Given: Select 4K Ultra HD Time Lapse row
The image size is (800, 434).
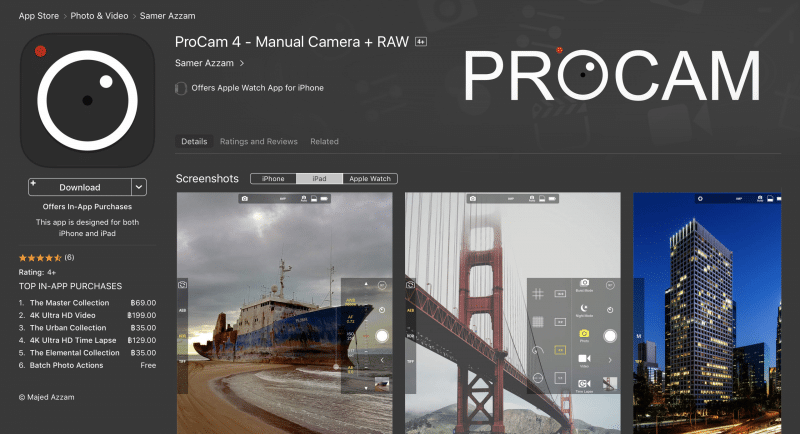Looking at the screenshot, I should click(87, 340).
